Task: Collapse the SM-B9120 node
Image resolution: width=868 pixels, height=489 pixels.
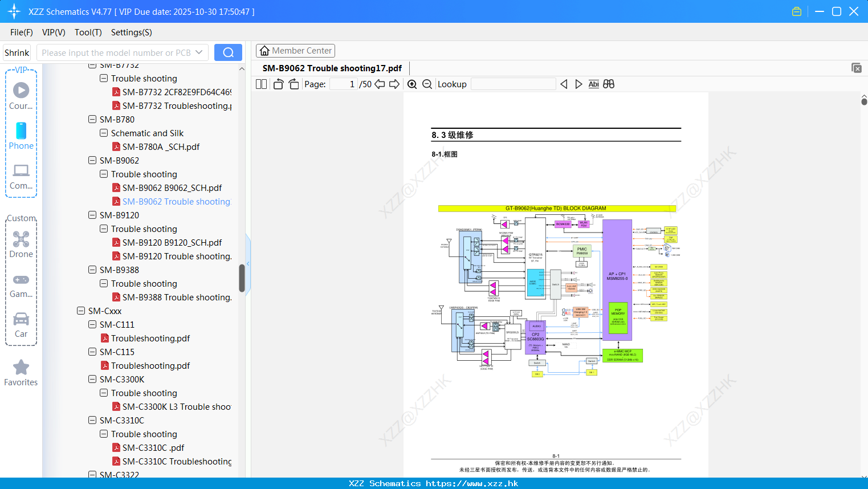Action: [92, 215]
